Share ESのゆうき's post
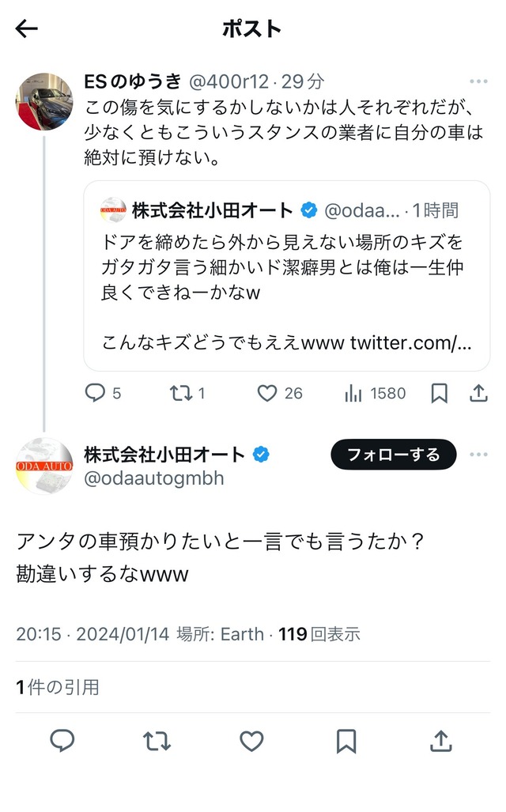This screenshot has width=506, height=812. [x=478, y=393]
